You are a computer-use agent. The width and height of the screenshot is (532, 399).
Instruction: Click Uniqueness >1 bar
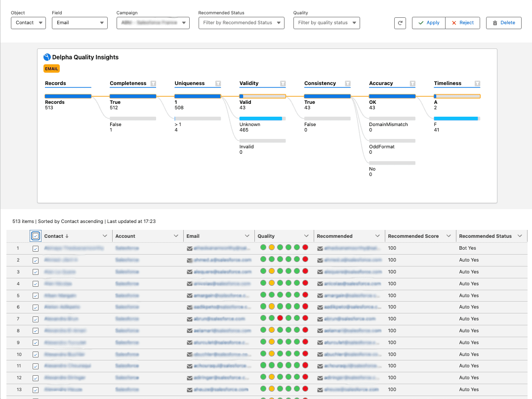pos(198,119)
